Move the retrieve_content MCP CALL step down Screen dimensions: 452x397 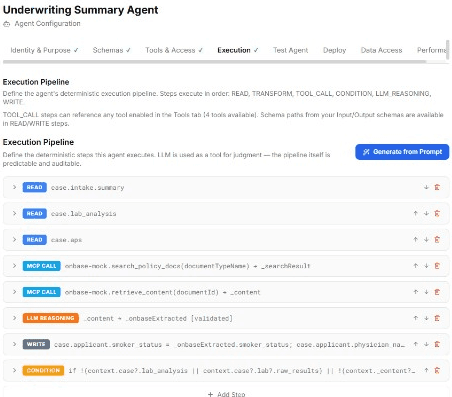(x=426, y=292)
